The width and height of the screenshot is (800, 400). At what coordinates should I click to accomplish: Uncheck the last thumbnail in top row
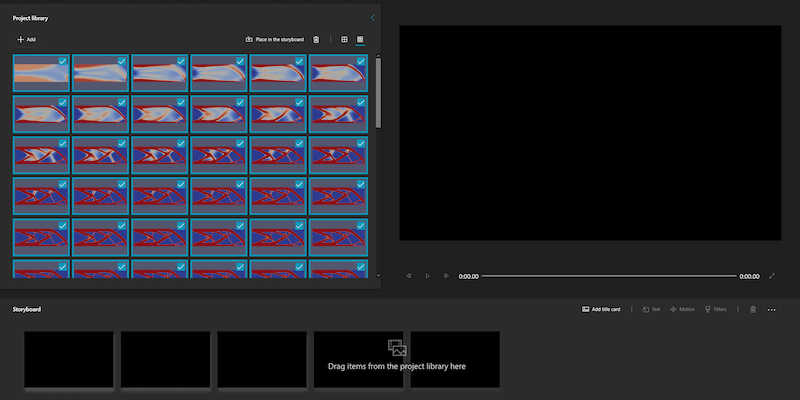coord(360,61)
